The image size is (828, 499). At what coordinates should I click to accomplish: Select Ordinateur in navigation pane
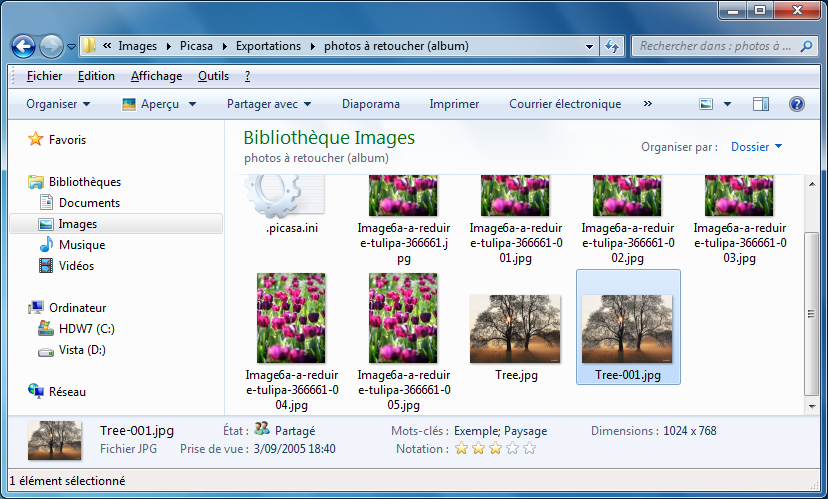point(67,307)
